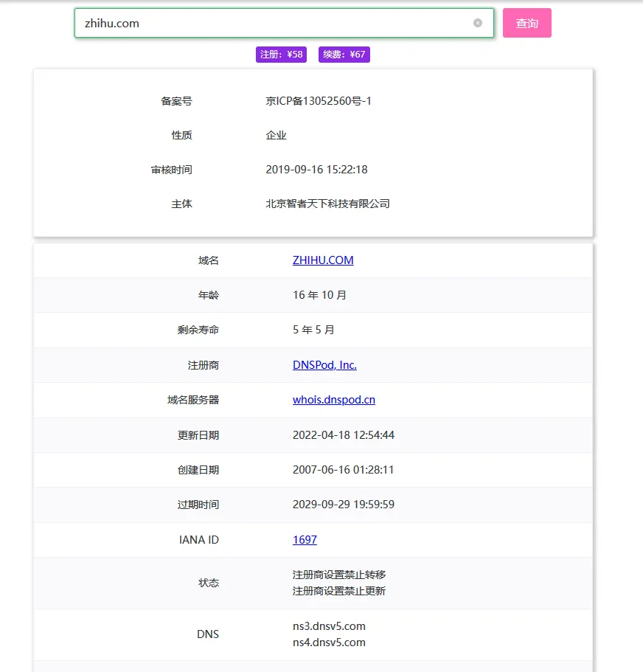
Task: Select status 注册商设置禁止转移
Action: pyautogui.click(x=339, y=575)
